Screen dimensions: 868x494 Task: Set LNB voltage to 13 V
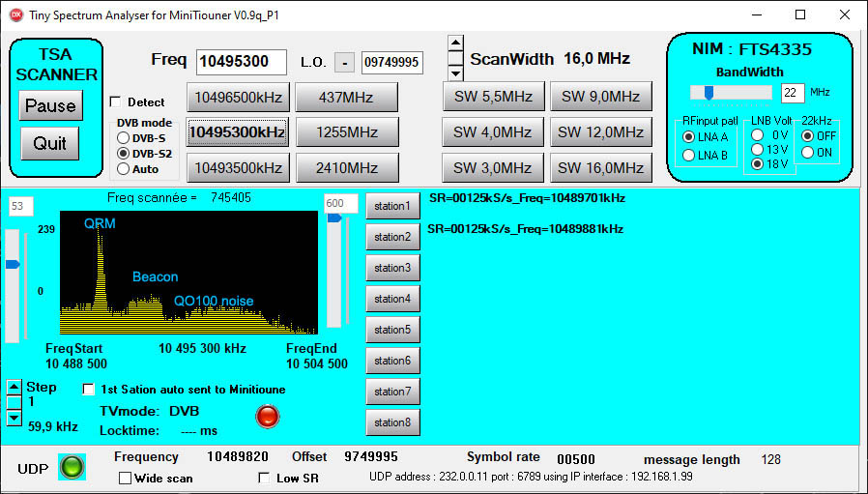click(758, 150)
